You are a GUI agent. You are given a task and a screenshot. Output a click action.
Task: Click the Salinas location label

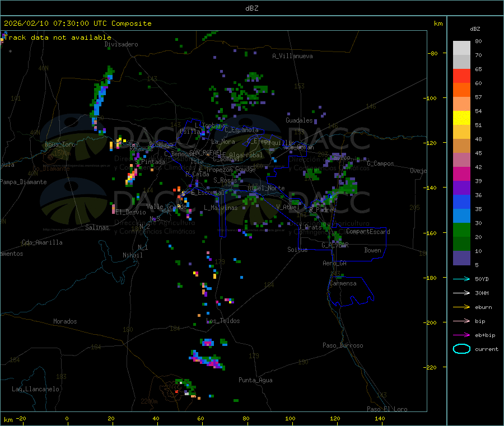coord(97,227)
